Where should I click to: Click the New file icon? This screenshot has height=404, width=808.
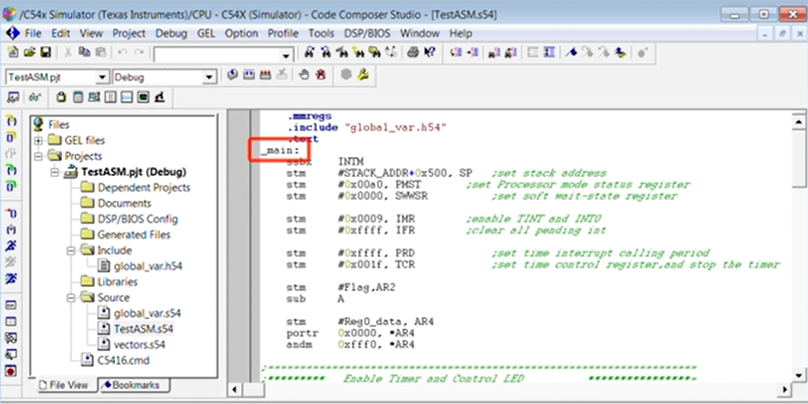point(13,53)
